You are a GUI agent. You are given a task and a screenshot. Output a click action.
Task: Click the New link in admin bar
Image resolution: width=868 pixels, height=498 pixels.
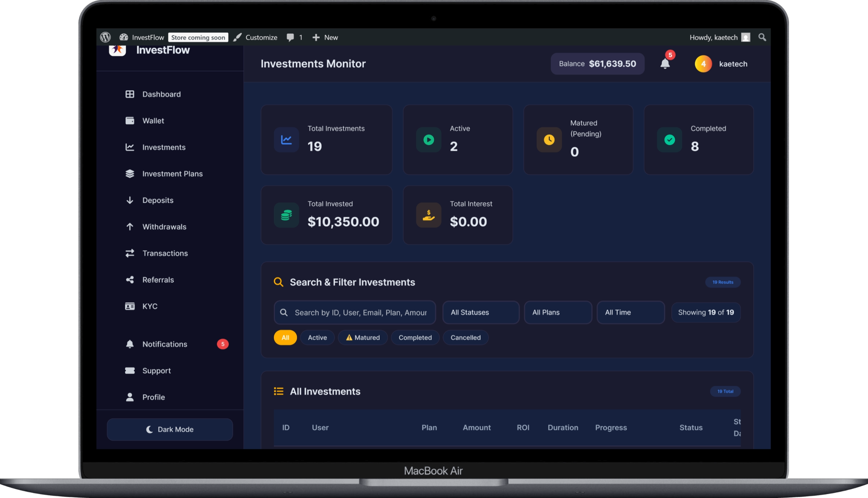point(331,37)
